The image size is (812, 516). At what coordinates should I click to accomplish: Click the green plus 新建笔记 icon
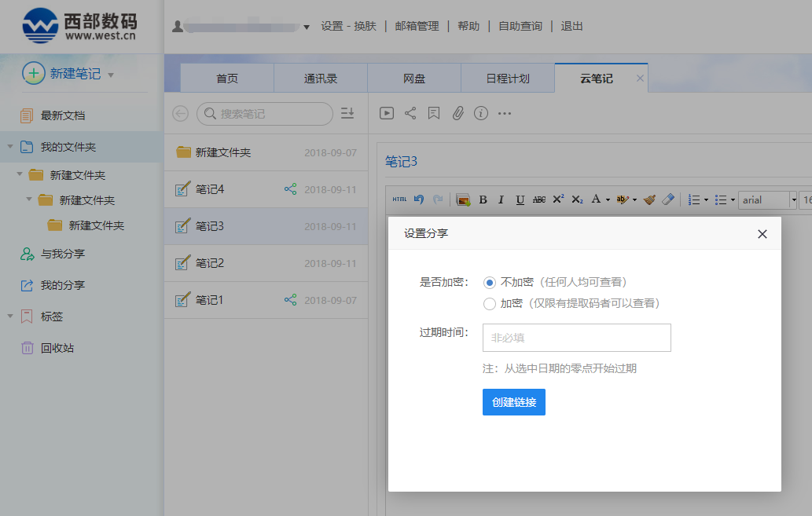[33, 74]
